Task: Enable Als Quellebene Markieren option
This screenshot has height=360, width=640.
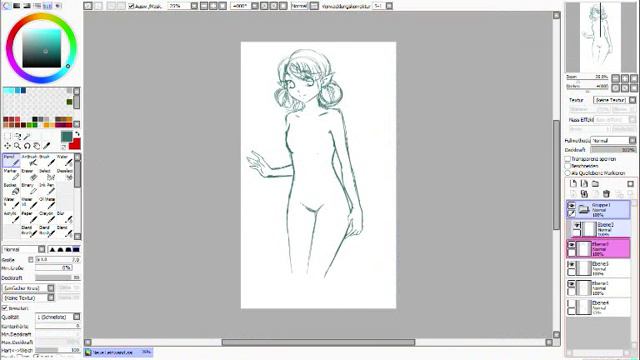Action: 567,173
